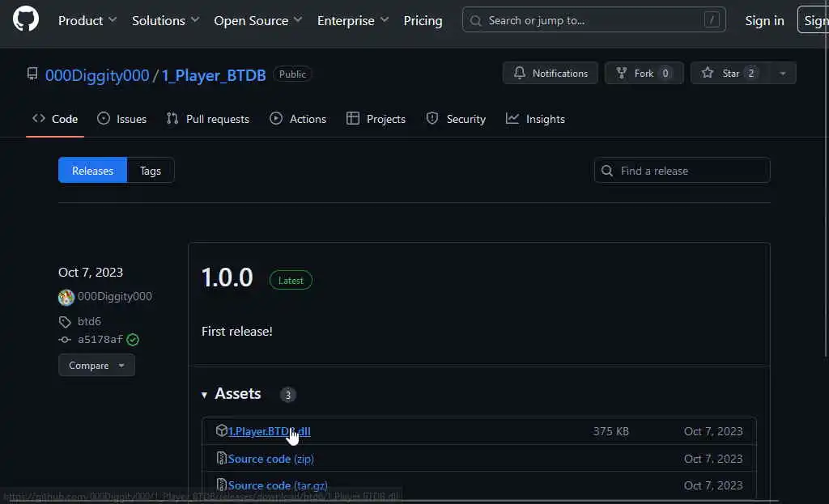
Task: Open the 1_Player_BTDB repository link
Action: [x=214, y=75]
